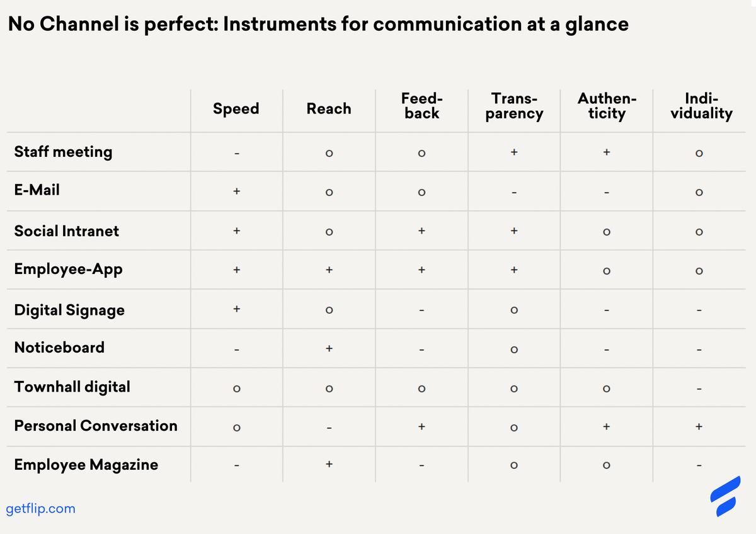This screenshot has width=756, height=534.
Task: Click the "No Channel is perfect" title
Action: click(x=318, y=25)
